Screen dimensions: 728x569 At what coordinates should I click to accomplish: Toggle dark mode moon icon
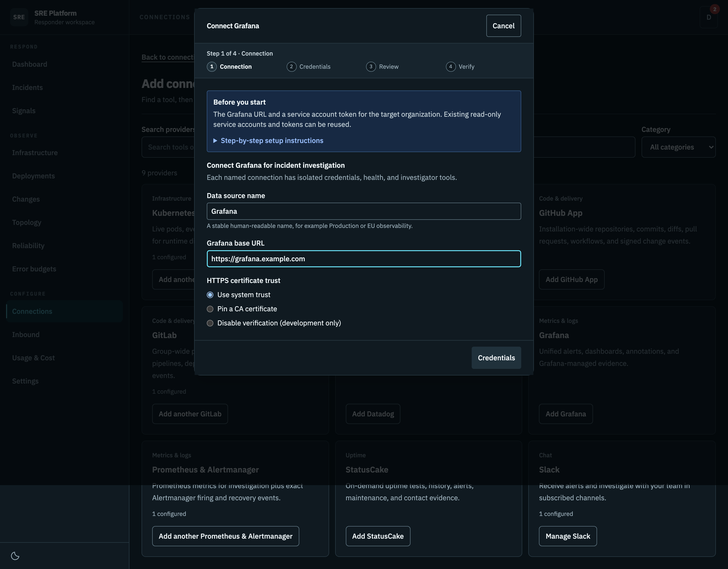pos(15,556)
